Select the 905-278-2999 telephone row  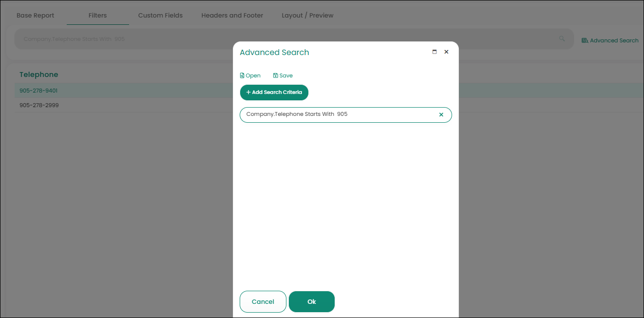point(39,105)
